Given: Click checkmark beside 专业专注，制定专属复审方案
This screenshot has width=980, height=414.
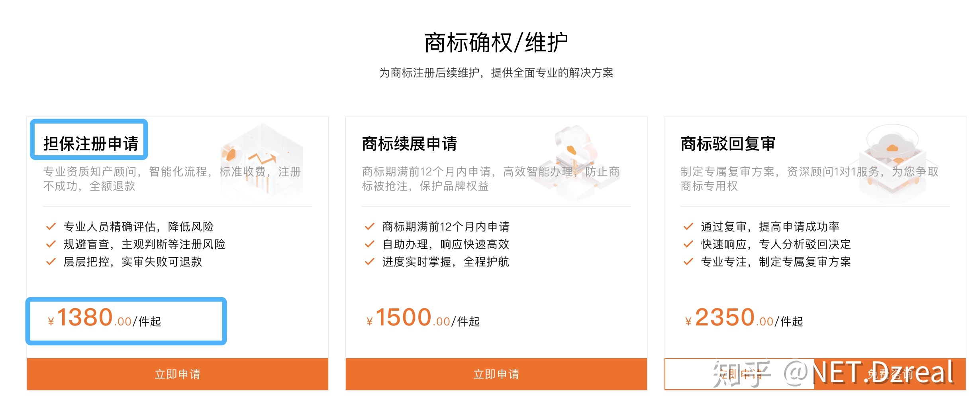Looking at the screenshot, I should pyautogui.click(x=688, y=262).
